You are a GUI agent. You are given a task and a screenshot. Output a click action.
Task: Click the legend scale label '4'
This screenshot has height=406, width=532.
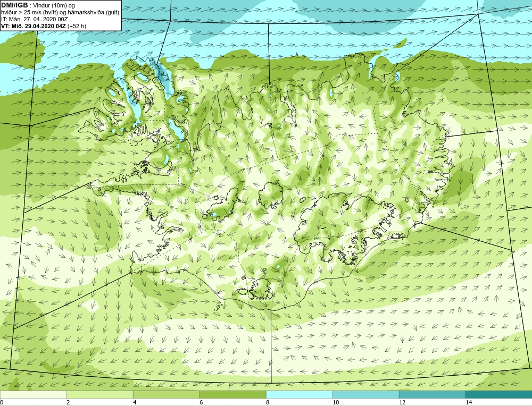pos(135,402)
